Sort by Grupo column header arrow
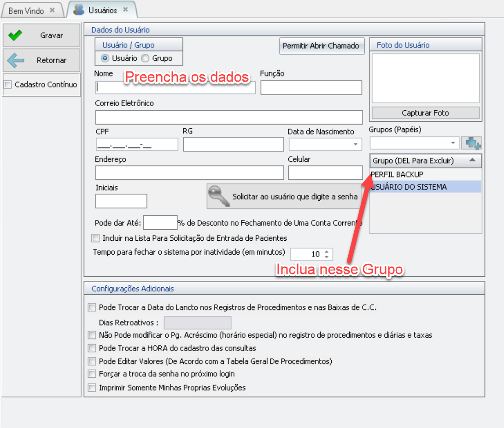504x428 pixels. [472, 160]
